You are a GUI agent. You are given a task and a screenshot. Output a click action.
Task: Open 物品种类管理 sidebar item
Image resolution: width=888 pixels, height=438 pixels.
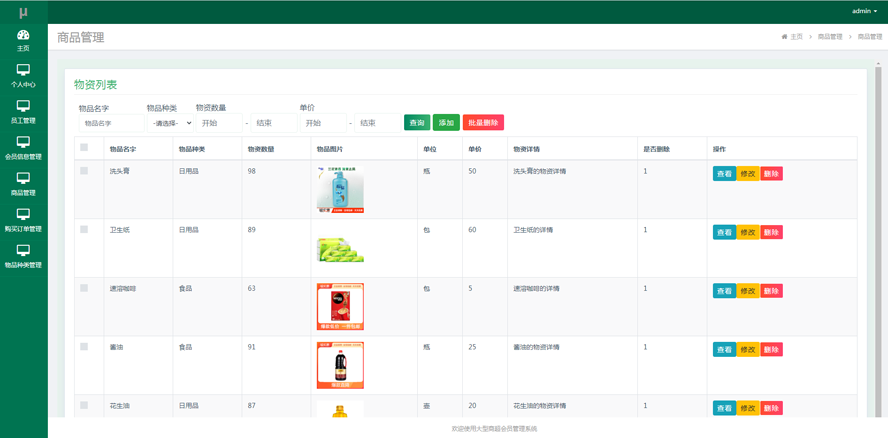coord(23,257)
